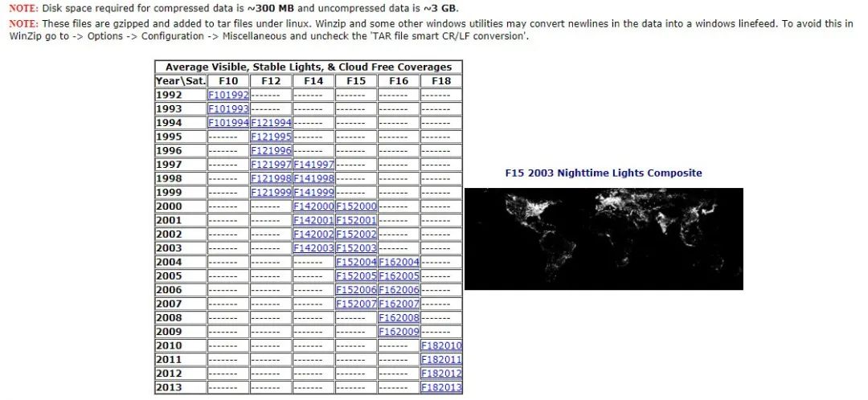
Task: Open the F101993 download link
Action: pos(228,108)
